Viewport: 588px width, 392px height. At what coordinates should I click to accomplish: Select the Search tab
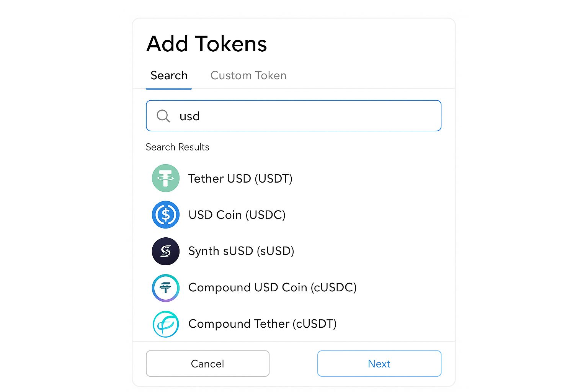pos(169,75)
